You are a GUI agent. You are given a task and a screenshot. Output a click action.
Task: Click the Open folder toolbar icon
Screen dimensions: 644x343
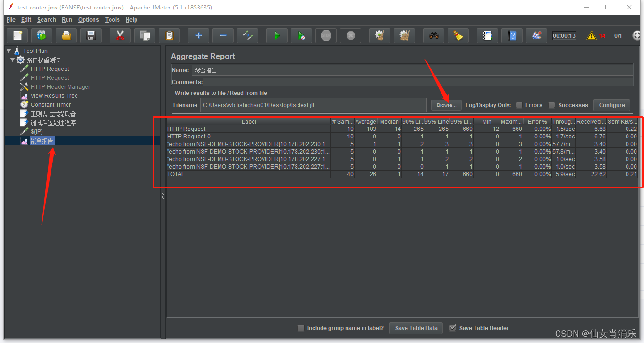click(67, 35)
